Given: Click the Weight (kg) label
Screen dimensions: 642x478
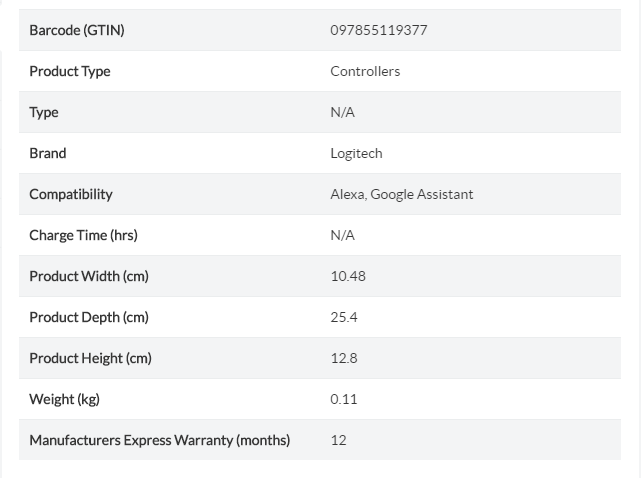Looking at the screenshot, I should [x=64, y=399].
